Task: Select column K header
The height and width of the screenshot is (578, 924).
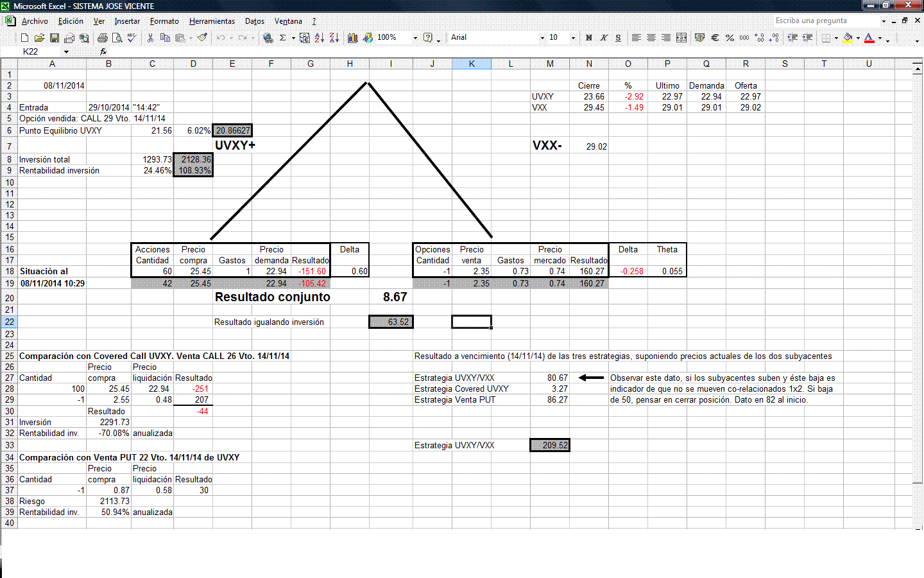Action: click(472, 64)
